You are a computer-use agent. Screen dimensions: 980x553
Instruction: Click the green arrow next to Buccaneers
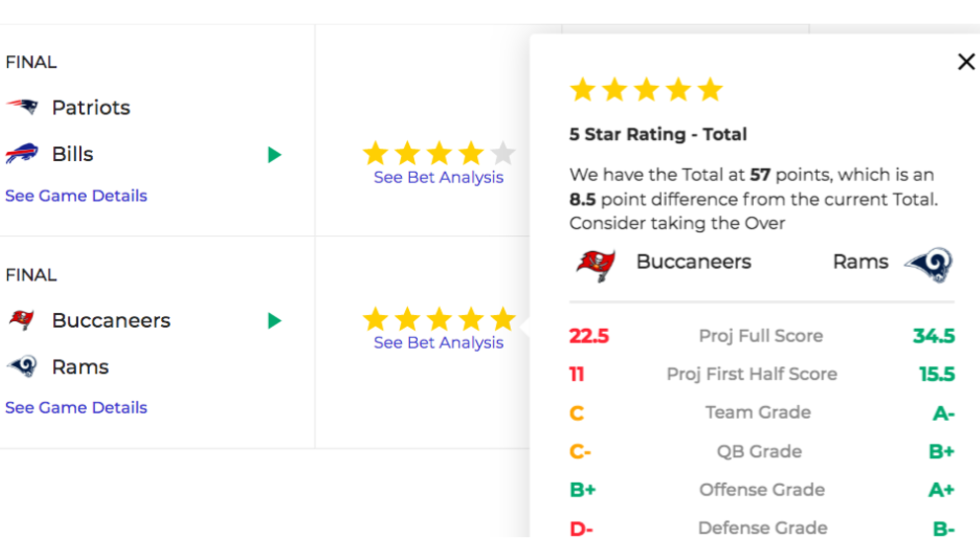pos(275,321)
